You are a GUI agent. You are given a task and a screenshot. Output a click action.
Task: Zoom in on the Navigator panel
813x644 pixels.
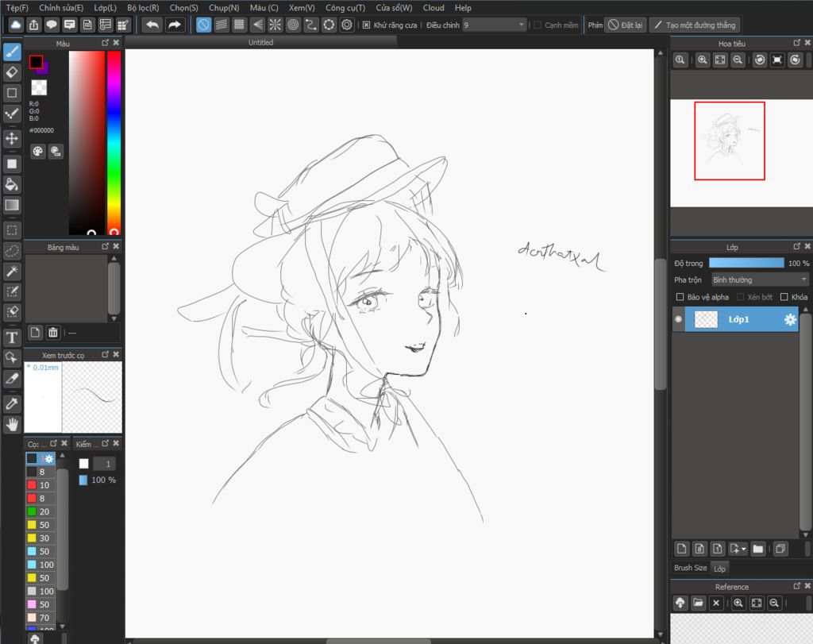[703, 60]
